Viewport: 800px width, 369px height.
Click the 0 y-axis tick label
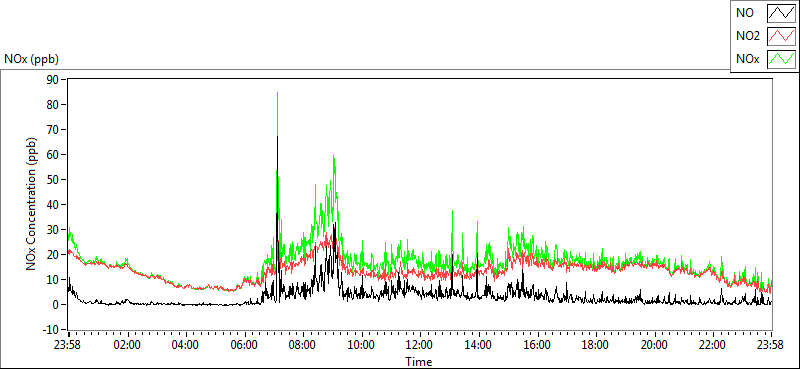pyautogui.click(x=57, y=305)
